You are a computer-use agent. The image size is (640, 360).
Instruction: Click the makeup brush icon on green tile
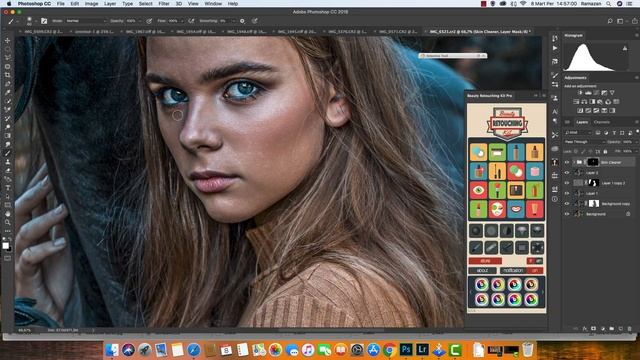coord(497,190)
